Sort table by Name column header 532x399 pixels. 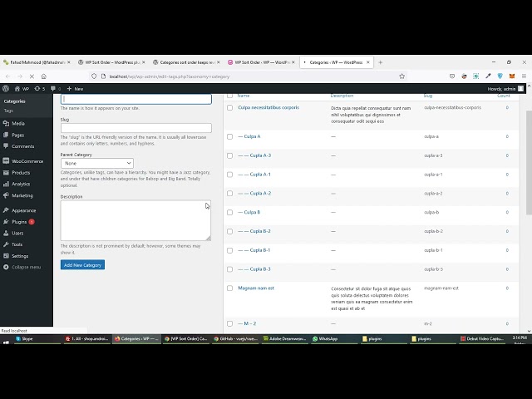(x=244, y=96)
